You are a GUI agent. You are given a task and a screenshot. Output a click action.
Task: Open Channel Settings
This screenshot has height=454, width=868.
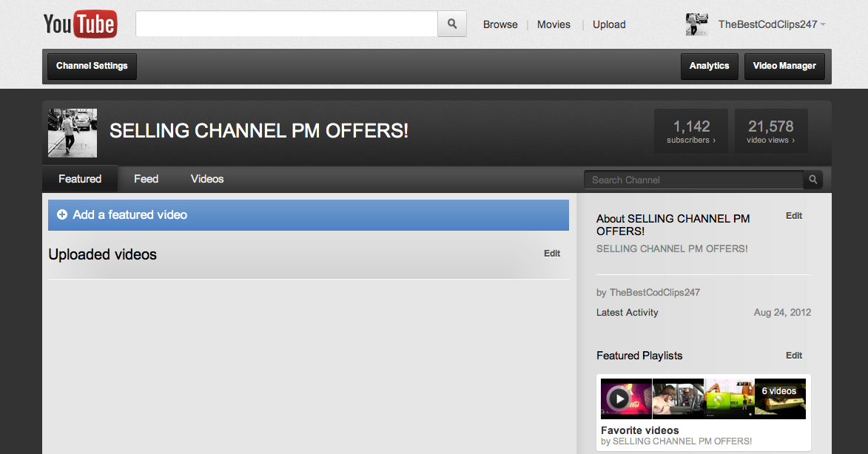point(92,67)
